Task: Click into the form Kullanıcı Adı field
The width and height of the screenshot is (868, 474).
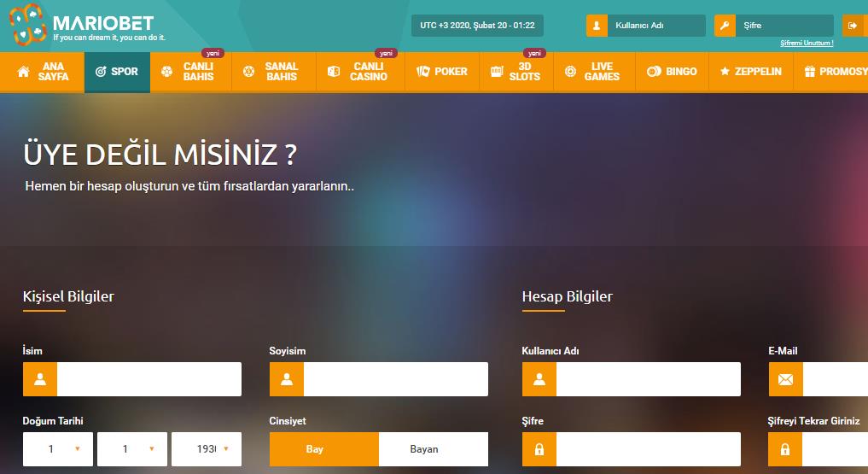Action: click(649, 379)
